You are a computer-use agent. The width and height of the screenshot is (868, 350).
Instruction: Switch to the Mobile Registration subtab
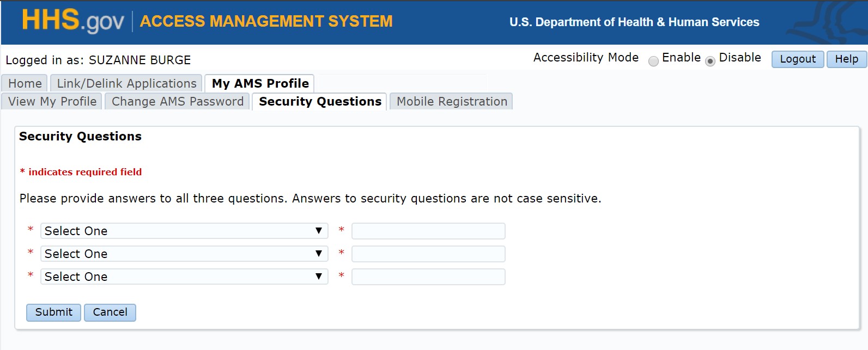pos(452,101)
